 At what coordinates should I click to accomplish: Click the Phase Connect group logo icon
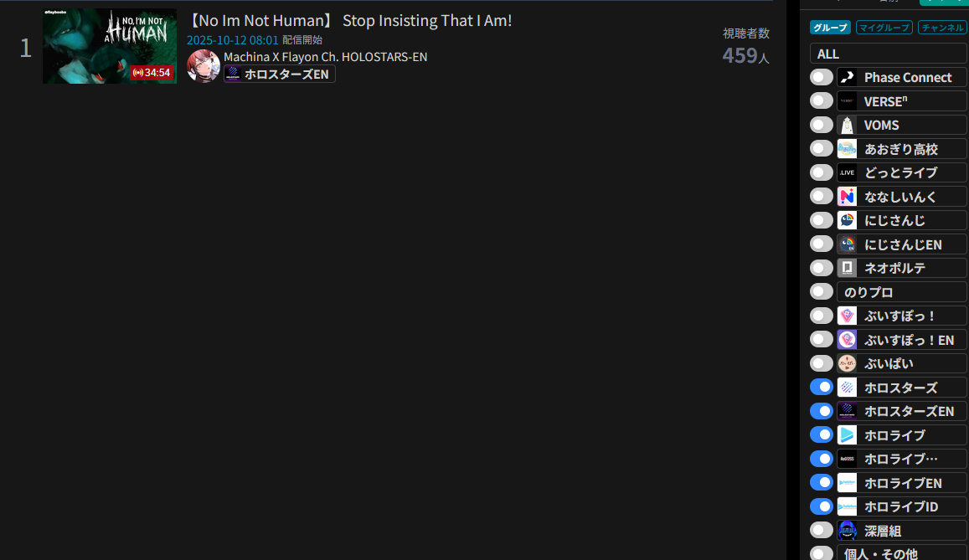[847, 77]
